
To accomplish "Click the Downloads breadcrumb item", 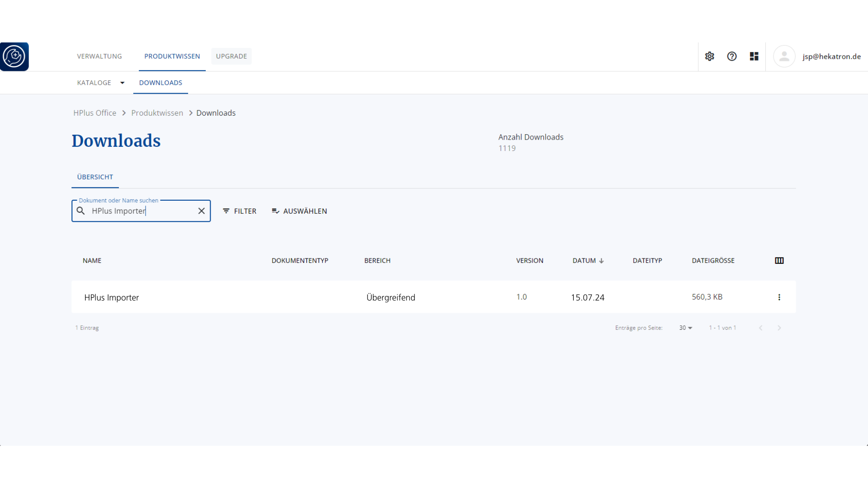I will (216, 113).
